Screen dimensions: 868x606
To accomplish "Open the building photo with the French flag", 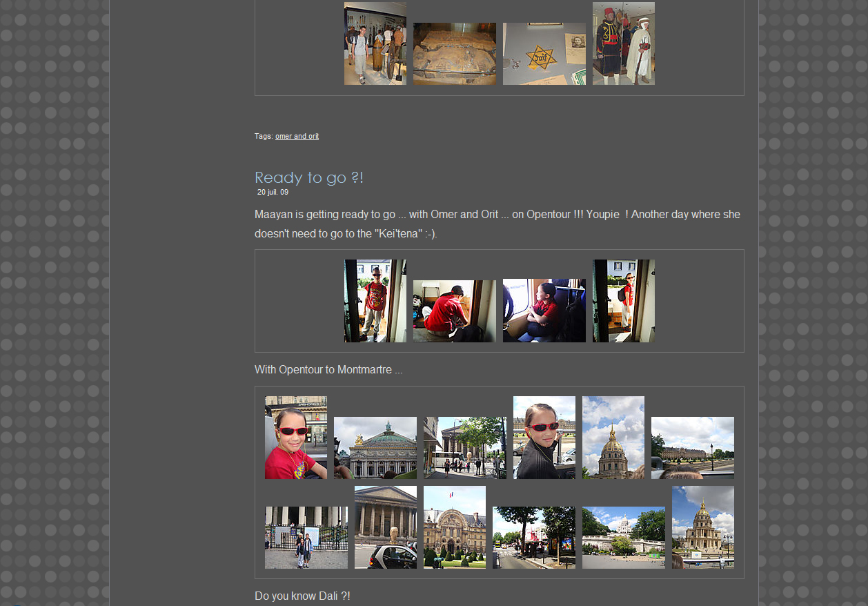I will [x=454, y=527].
